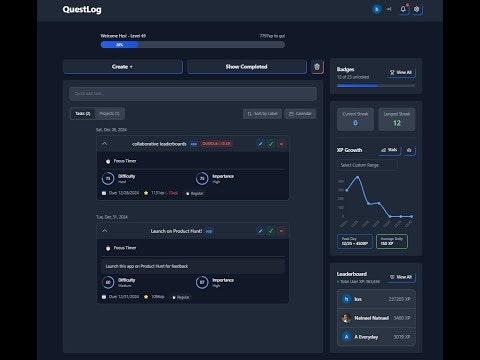Open the Calendar view

300,114
